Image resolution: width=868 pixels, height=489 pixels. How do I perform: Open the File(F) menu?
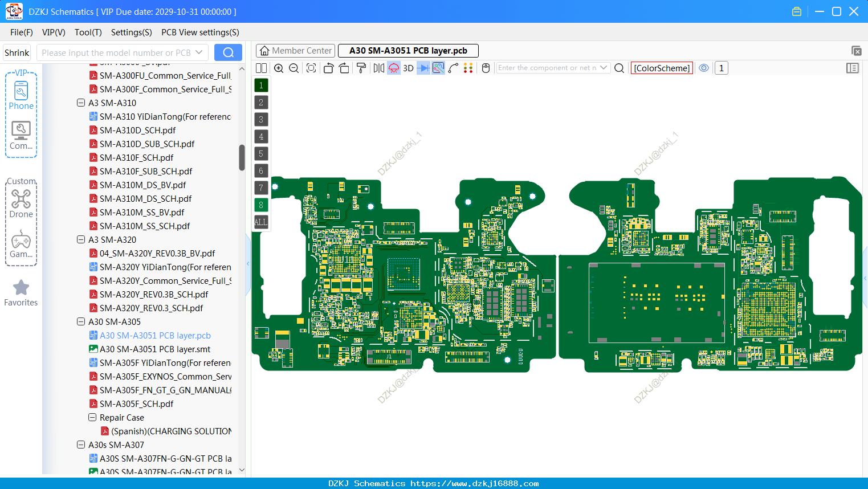(22, 32)
